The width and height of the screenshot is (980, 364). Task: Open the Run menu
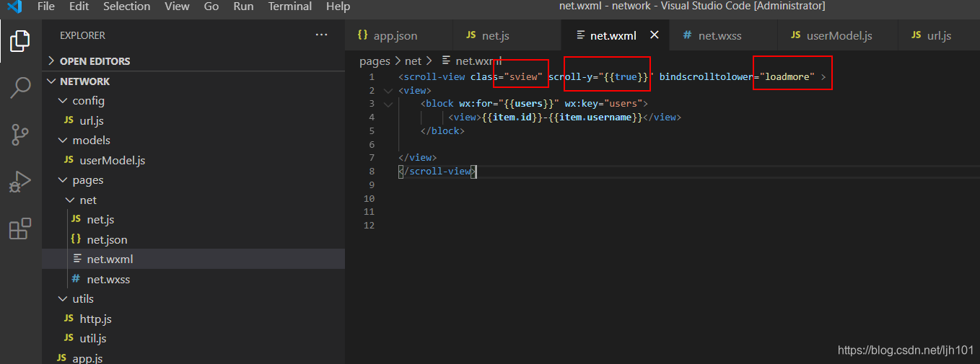[x=243, y=6]
